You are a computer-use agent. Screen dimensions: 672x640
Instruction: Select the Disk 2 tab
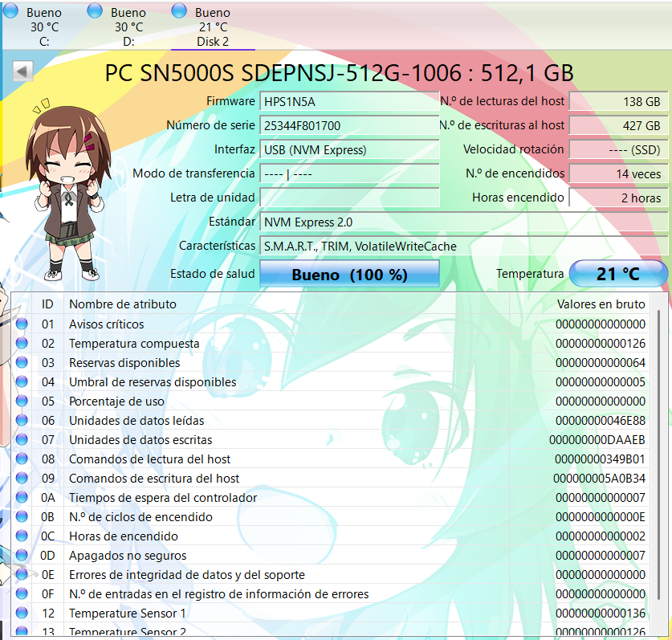(213, 26)
